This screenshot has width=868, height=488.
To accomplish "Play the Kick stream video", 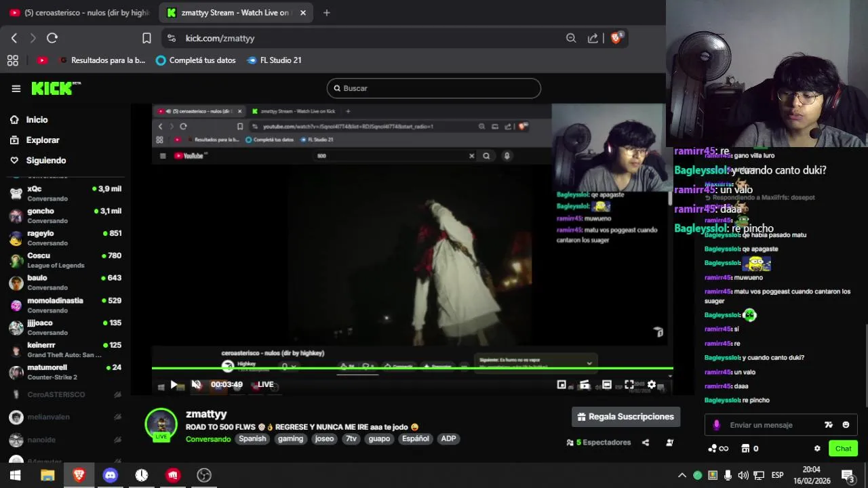I will [x=174, y=384].
